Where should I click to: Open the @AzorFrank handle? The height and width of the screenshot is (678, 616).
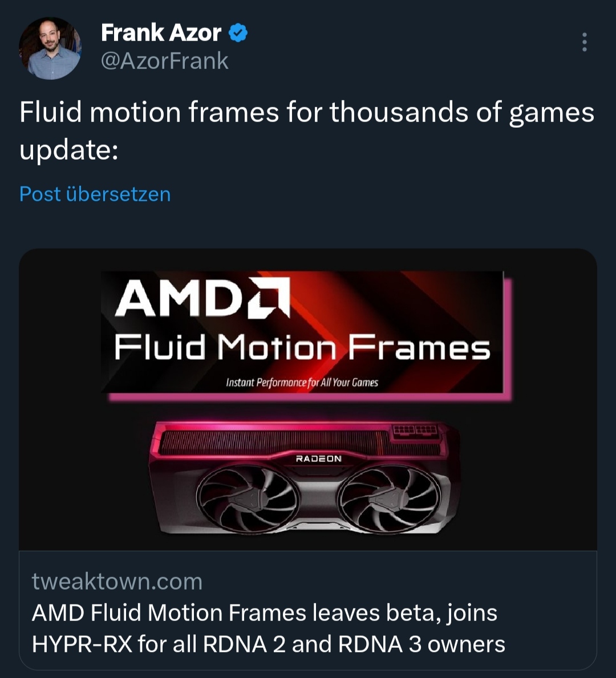[x=164, y=61]
